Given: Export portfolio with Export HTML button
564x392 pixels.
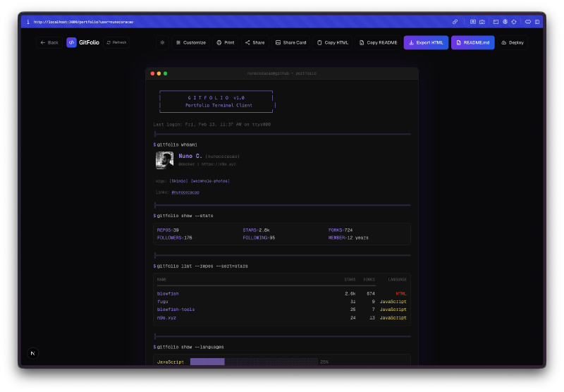Looking at the screenshot, I should point(426,42).
